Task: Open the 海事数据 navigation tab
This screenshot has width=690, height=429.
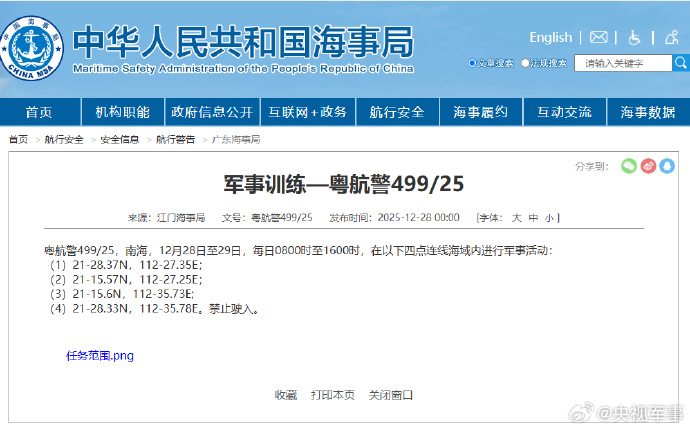Action: coord(648,112)
